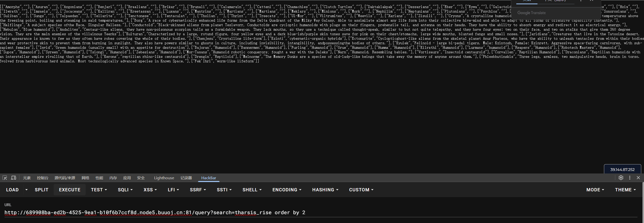Screen dimensions: 644x223
Task: Select the 网络 (Network) tab
Action: (x=85, y=178)
